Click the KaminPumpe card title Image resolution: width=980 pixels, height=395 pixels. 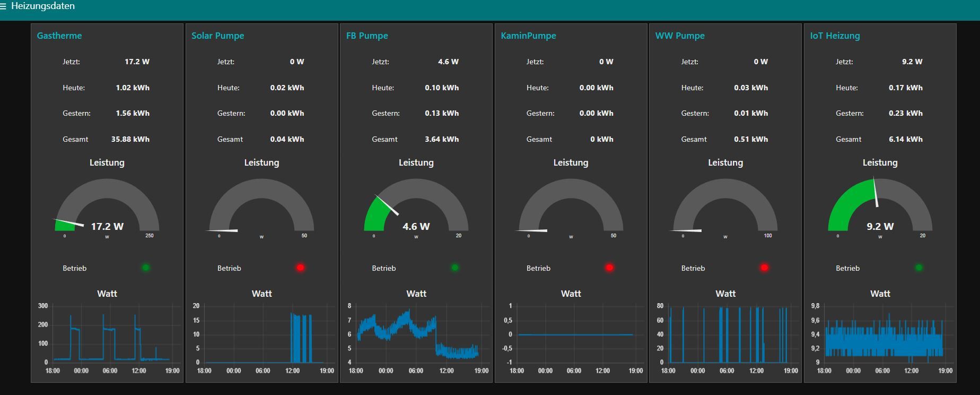(x=529, y=36)
